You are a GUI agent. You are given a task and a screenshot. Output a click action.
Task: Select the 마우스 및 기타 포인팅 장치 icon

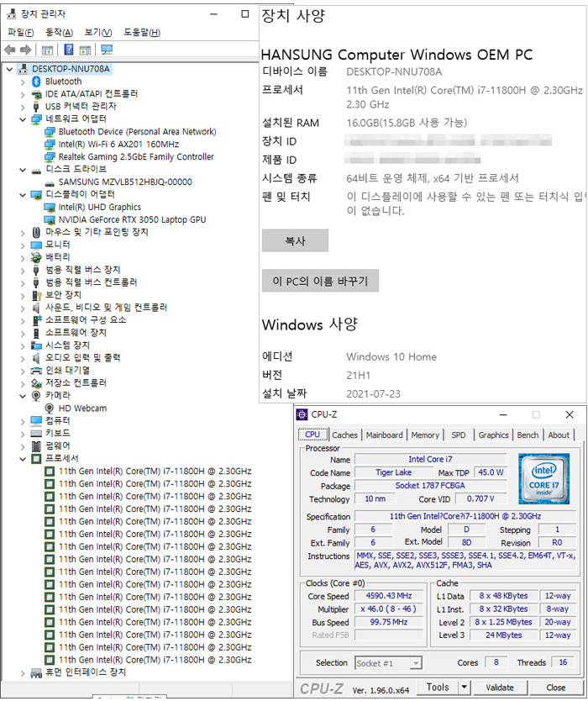tap(36, 232)
